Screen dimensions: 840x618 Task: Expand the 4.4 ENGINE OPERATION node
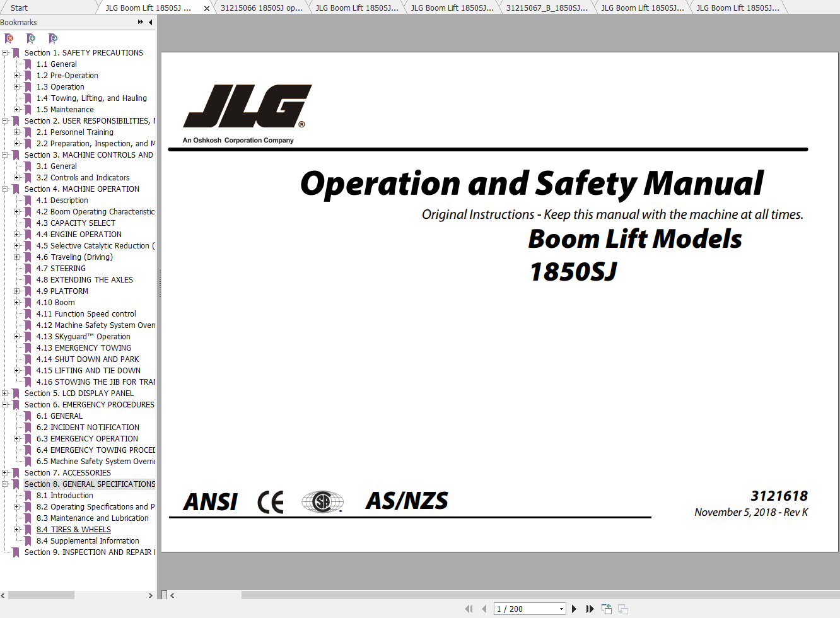[17, 235]
